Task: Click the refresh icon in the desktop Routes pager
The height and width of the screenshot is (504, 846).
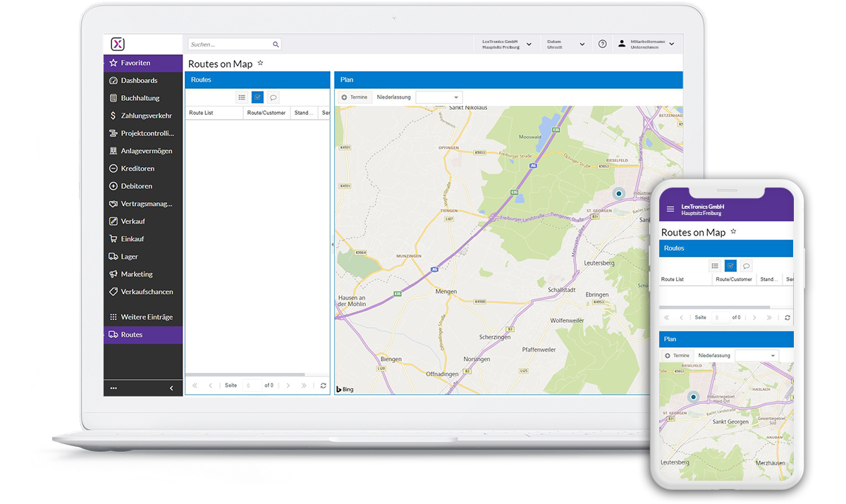Action: pyautogui.click(x=323, y=386)
